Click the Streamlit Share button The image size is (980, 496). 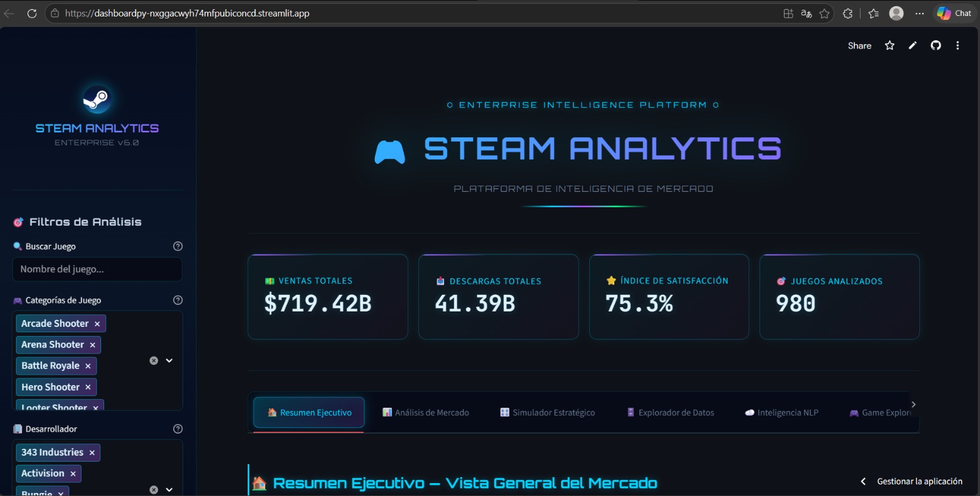(859, 45)
